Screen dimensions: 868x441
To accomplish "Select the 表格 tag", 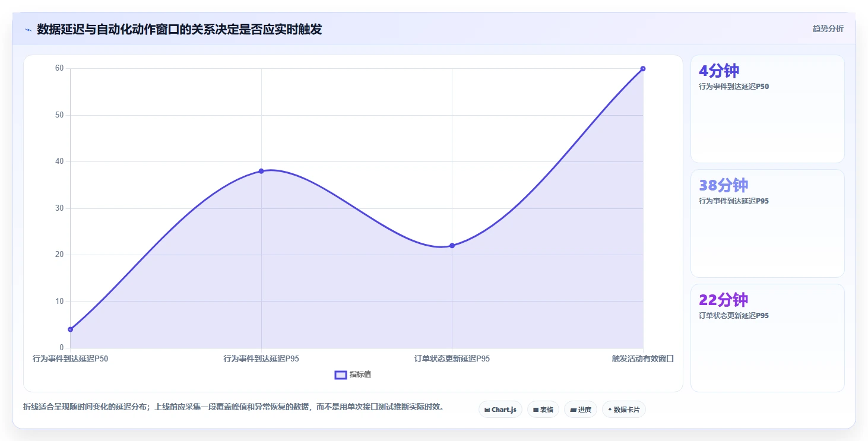I will click(x=543, y=410).
